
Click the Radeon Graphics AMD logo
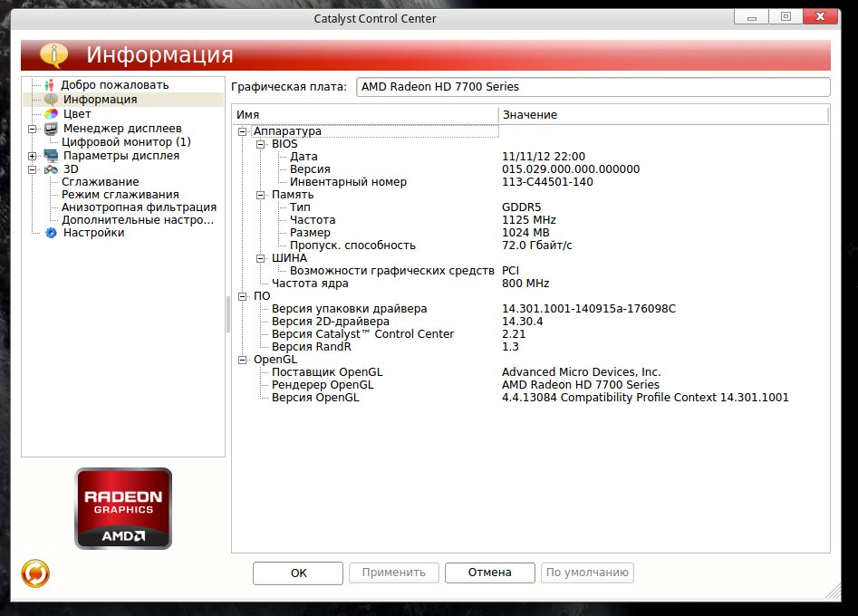(123, 508)
